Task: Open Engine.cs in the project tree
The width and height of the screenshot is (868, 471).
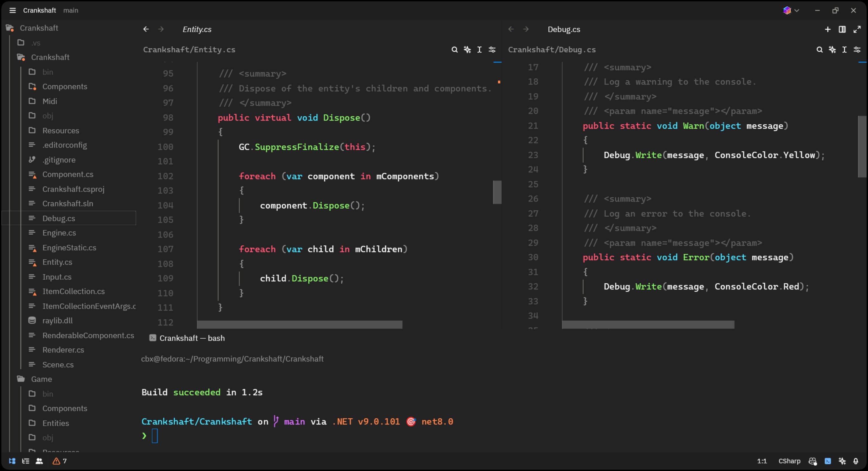Action: pos(59,233)
